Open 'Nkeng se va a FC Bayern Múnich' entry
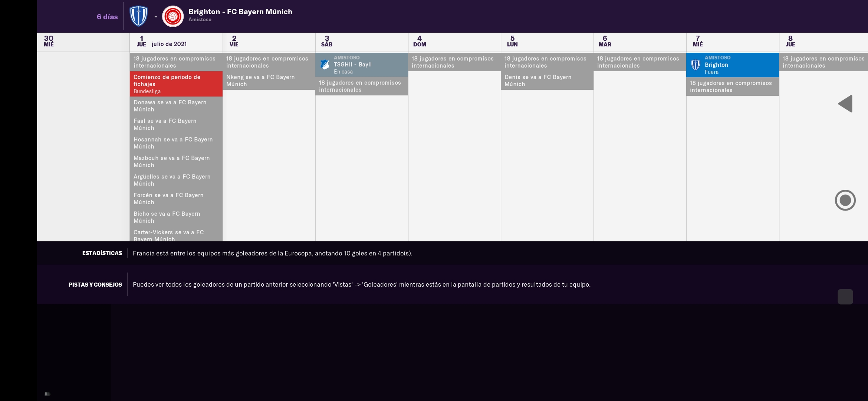 coord(269,81)
